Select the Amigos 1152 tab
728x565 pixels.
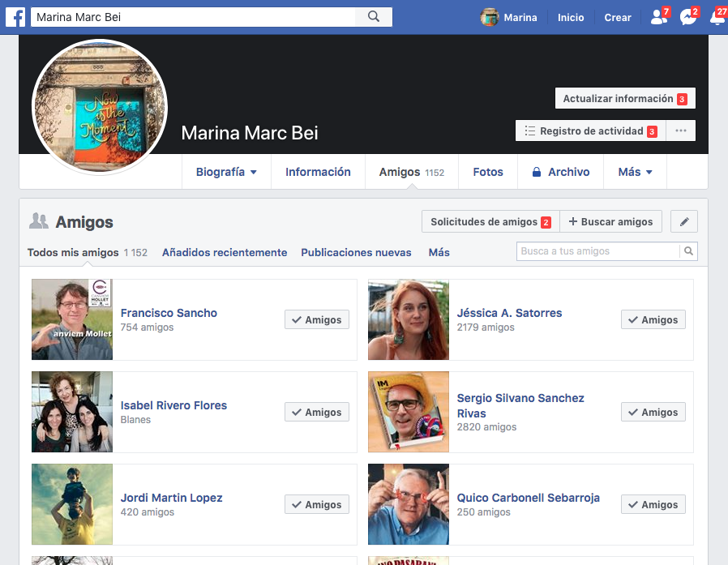pos(411,172)
